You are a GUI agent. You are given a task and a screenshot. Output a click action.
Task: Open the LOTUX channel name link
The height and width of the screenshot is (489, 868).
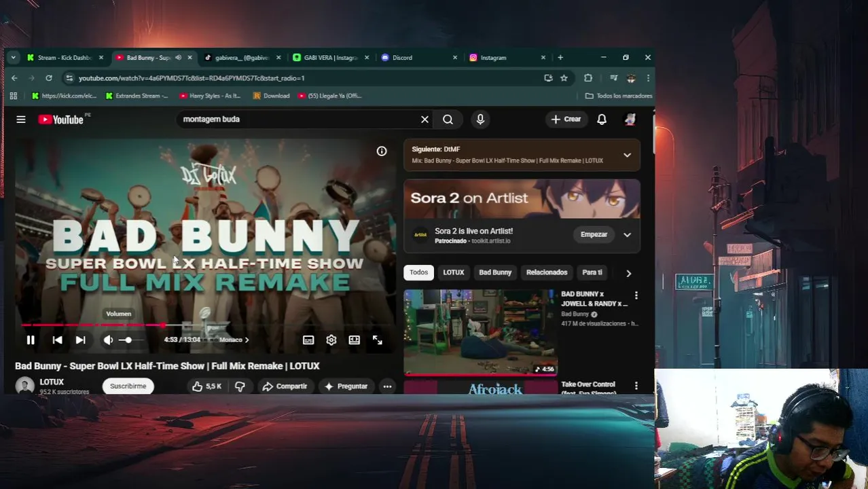click(x=52, y=382)
